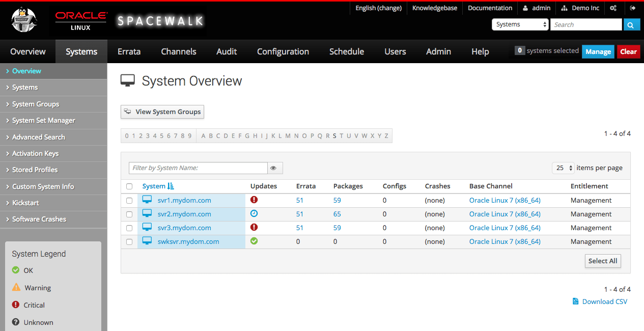Click Packages count 65 for svr2.mydom.com
Image resolution: width=644 pixels, height=331 pixels.
coord(337,214)
